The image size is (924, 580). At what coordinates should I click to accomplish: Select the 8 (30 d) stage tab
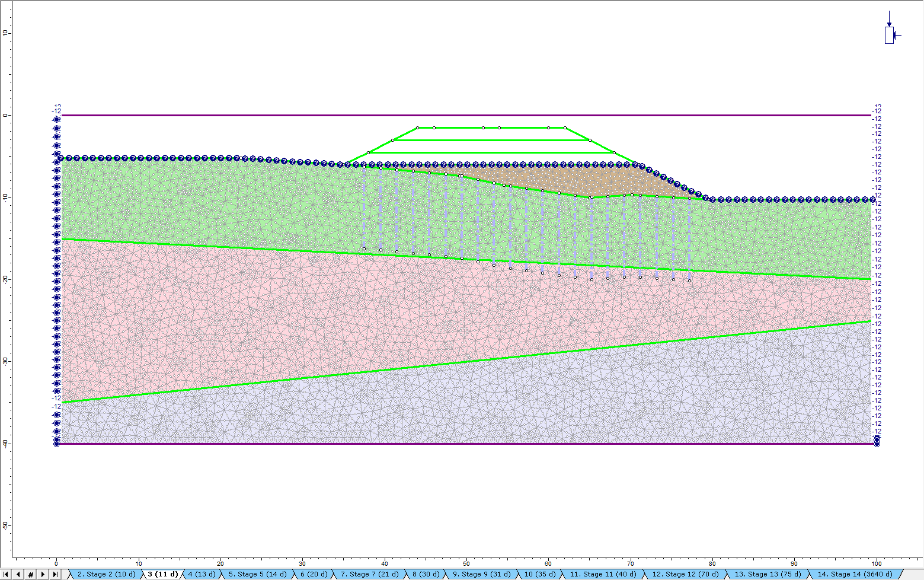point(426,574)
